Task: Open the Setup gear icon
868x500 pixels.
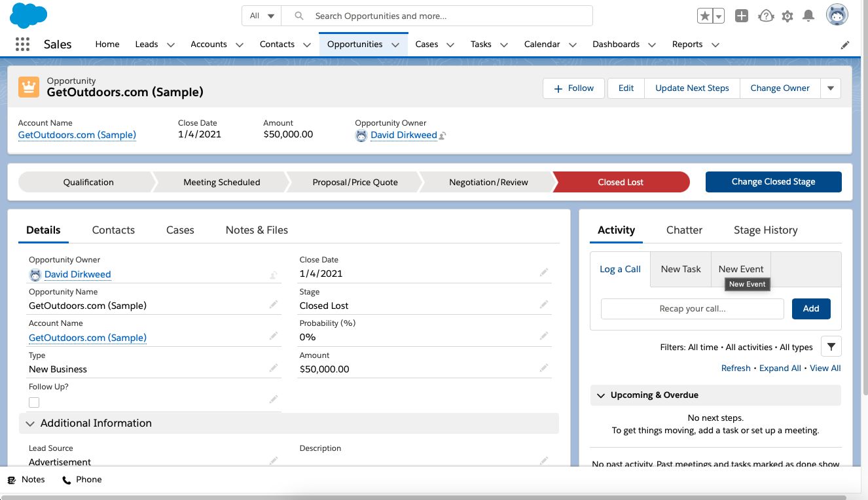Action: point(787,16)
